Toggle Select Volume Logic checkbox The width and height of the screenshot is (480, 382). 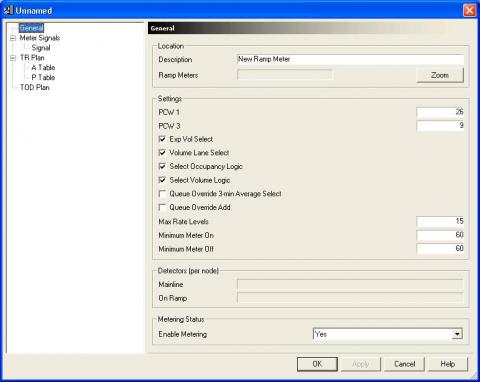coord(162,180)
